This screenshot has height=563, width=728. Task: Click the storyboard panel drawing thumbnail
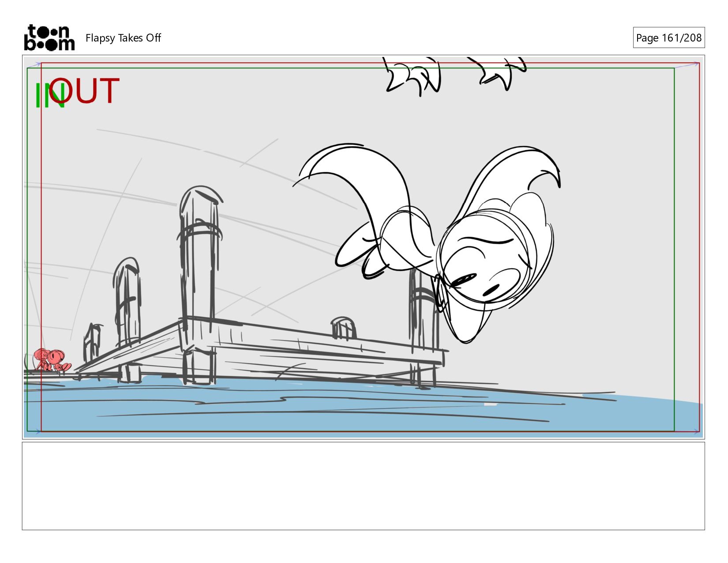pos(363,247)
